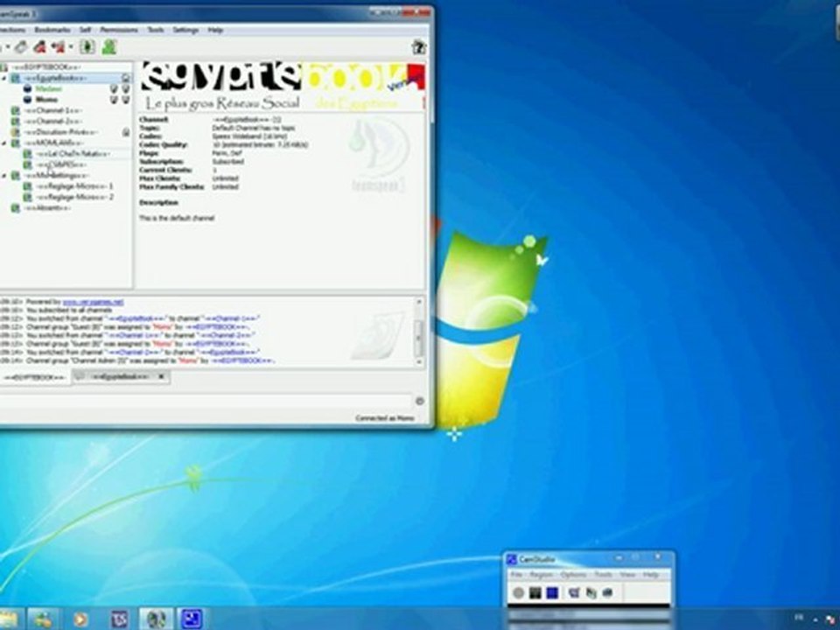Image resolution: width=840 pixels, height=630 pixels.
Task: Click default channel home icon on EgypteBook
Action: (126, 79)
